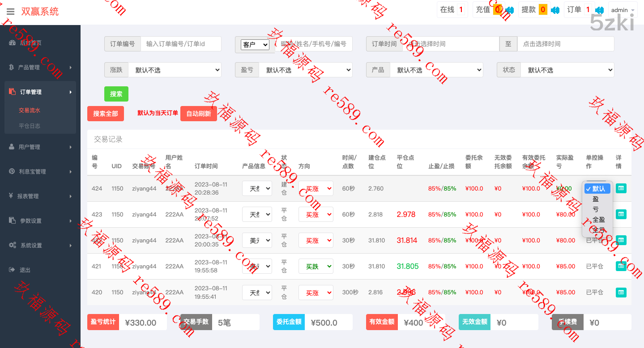Open details icon for order 421
The width and height of the screenshot is (644, 348).
pyautogui.click(x=621, y=266)
